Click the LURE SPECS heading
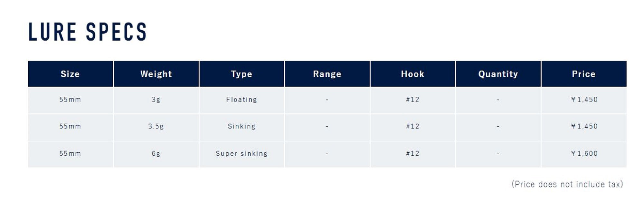 pos(88,32)
